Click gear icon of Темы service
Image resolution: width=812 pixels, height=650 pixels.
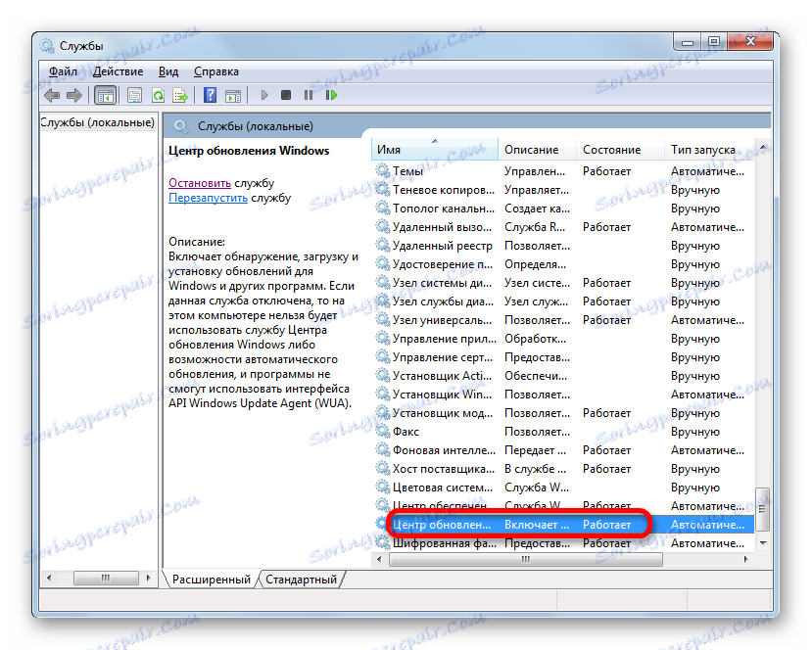coord(383,170)
